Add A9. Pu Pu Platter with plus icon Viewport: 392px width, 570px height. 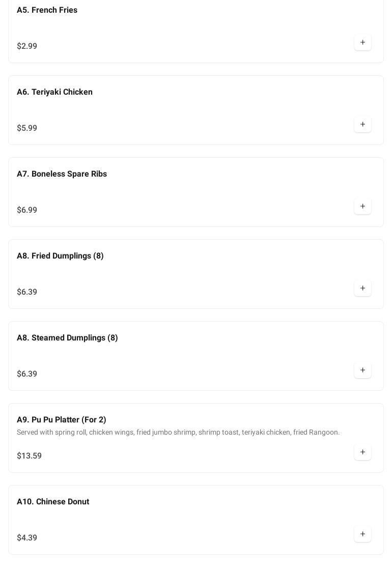tap(362, 452)
